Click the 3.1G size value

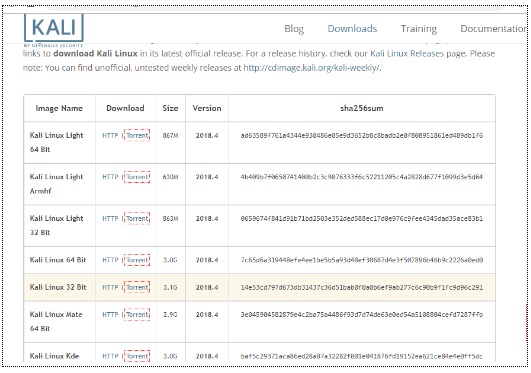point(170,287)
